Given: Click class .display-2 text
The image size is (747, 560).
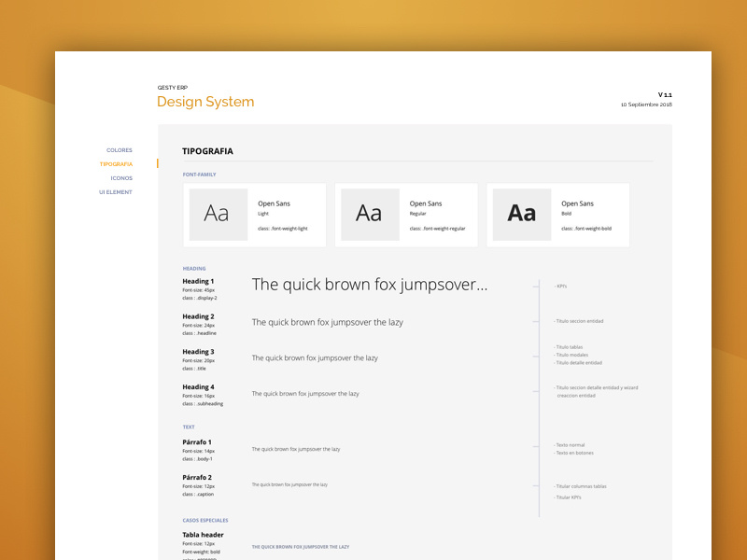Looking at the screenshot, I should pos(200,298).
